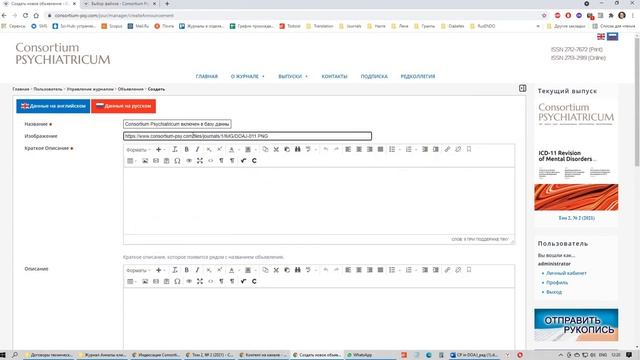The height and width of the screenshot is (360, 640).
Task: Open table menu in short description editor
Action: tap(132, 161)
